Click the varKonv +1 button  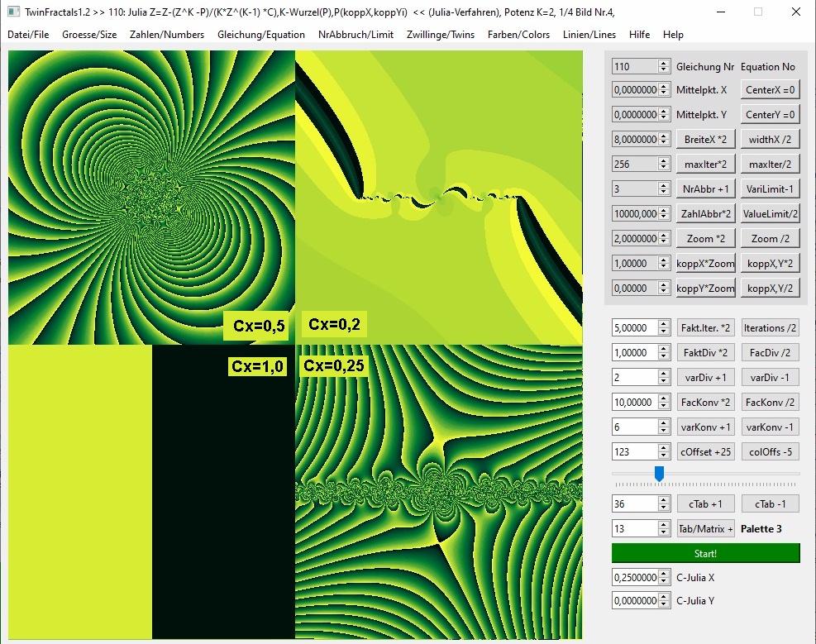(706, 427)
